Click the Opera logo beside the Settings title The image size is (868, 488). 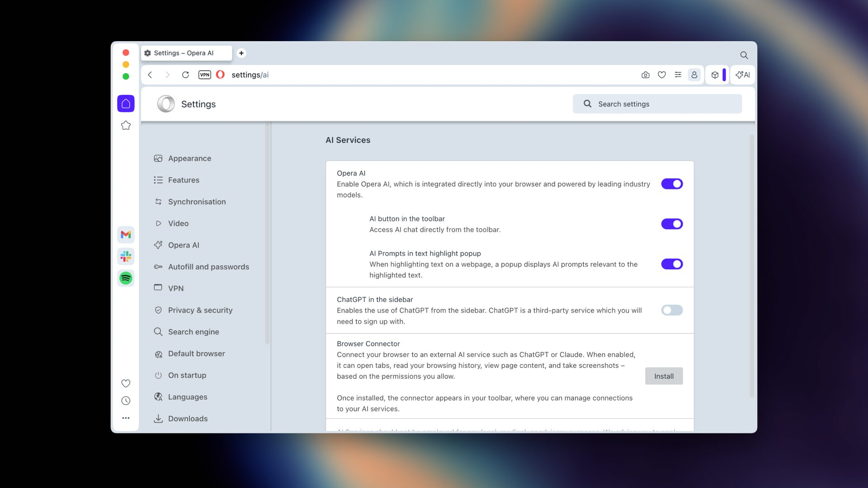166,104
